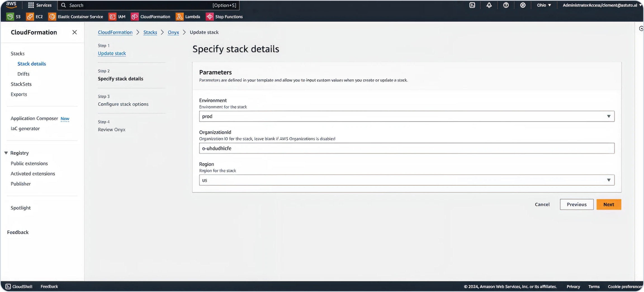The height and width of the screenshot is (292, 644).
Task: Open the notifications bell icon
Action: click(x=489, y=5)
